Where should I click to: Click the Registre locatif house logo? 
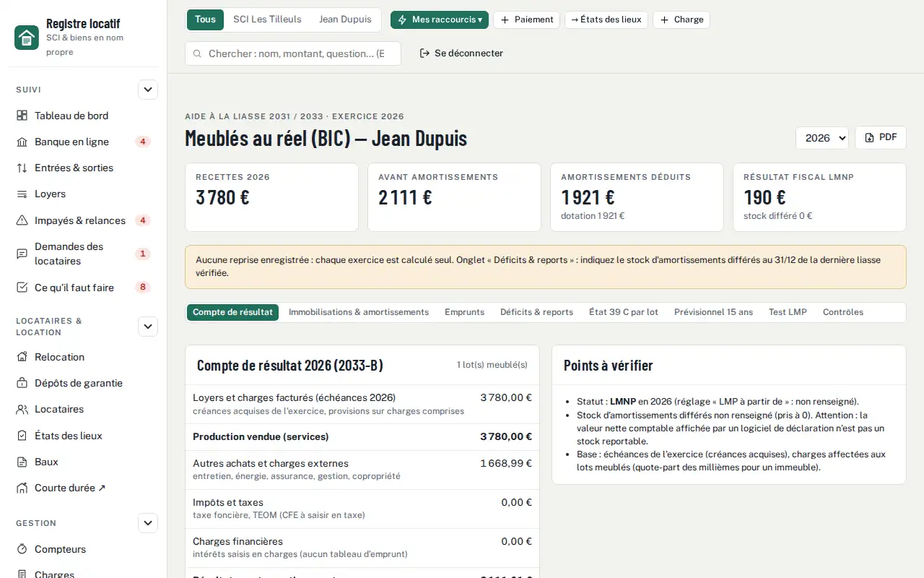click(27, 37)
